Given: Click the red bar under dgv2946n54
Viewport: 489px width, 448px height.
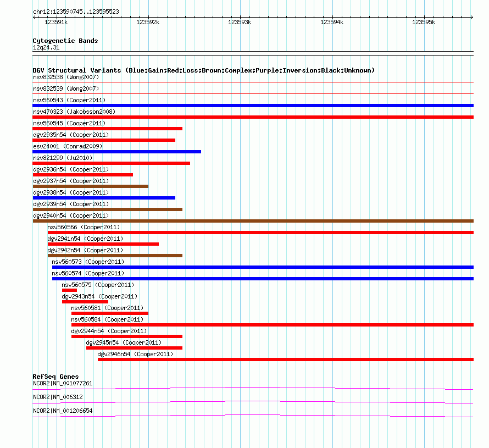Looking at the screenshot, I should 286,359.
